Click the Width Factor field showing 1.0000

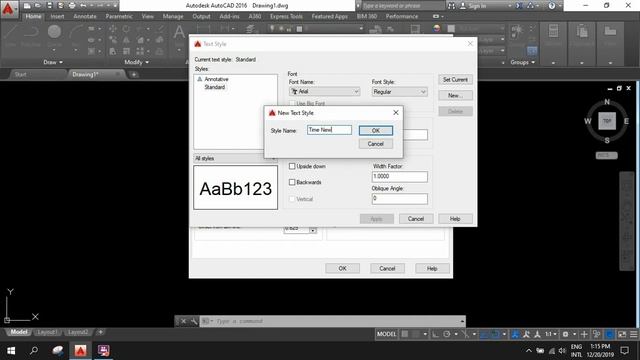pos(400,176)
